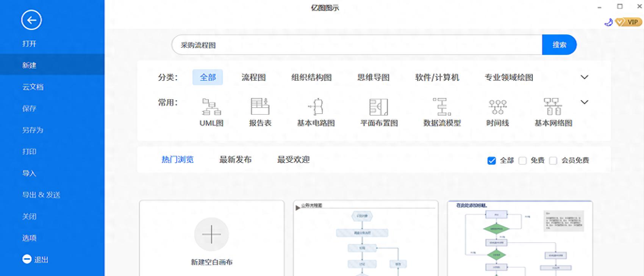Maximize the 亿图图示 window
This screenshot has height=276, width=644.
620,6
